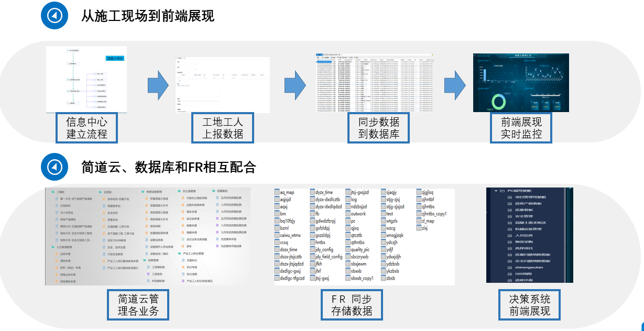Click the form icon beside 日报跟踪
This screenshot has height=331, width=644.
(56, 205)
